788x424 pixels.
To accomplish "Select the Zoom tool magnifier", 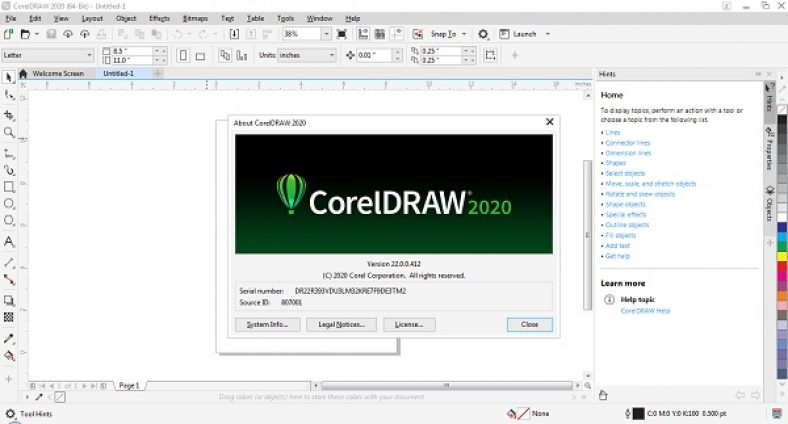I will [9, 132].
